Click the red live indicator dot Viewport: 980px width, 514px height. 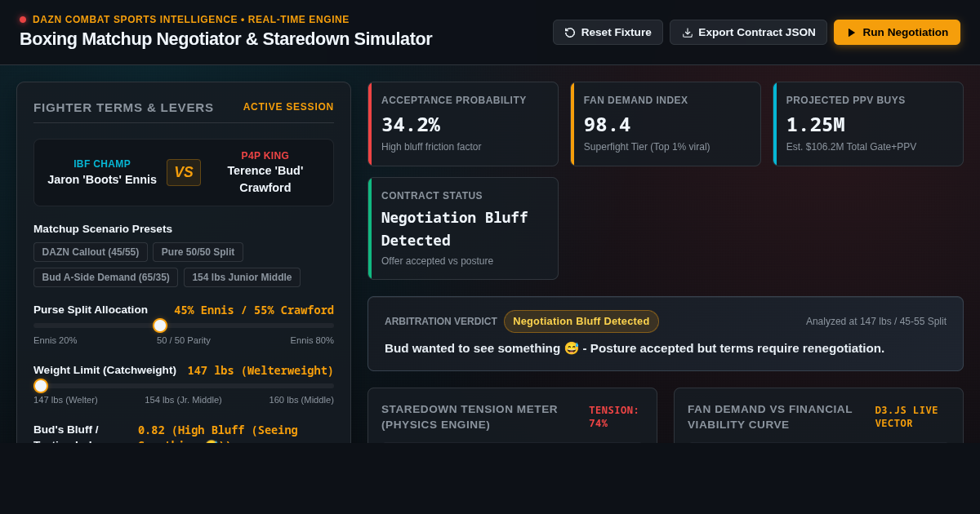click(x=23, y=20)
